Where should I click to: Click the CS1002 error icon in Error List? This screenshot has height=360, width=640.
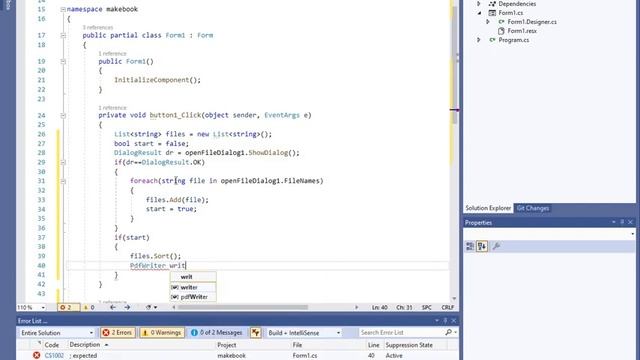point(36,356)
